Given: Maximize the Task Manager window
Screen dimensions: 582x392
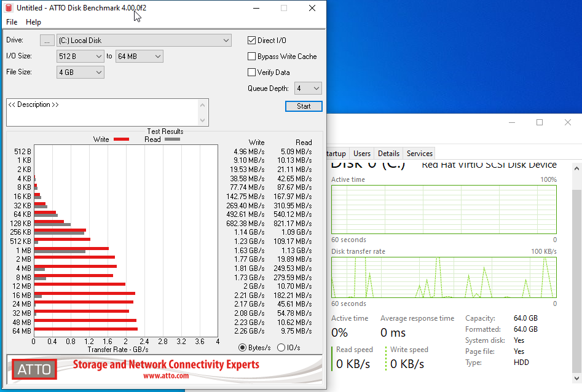Looking at the screenshot, I should click(x=540, y=122).
